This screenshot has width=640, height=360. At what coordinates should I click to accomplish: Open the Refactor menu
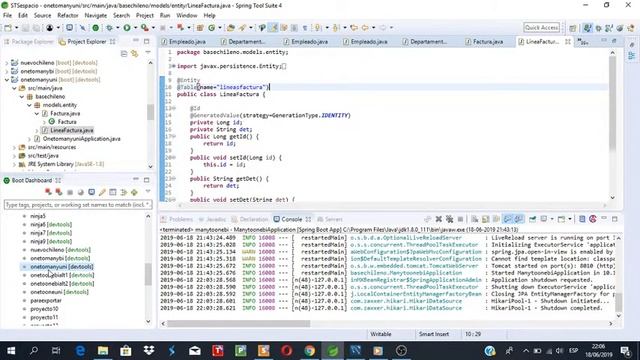point(68,16)
